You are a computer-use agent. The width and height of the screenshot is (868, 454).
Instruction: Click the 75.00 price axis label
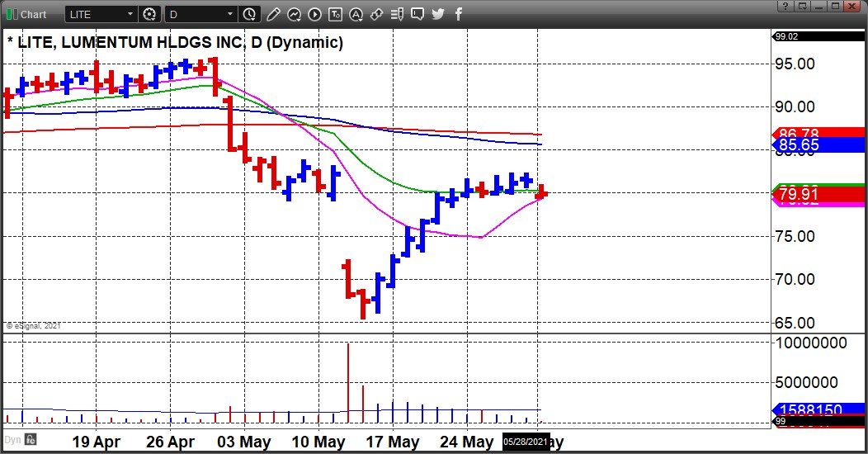point(795,236)
